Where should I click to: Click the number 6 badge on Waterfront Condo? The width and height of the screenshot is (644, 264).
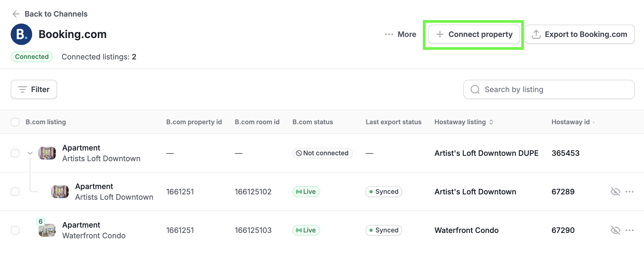click(x=40, y=221)
